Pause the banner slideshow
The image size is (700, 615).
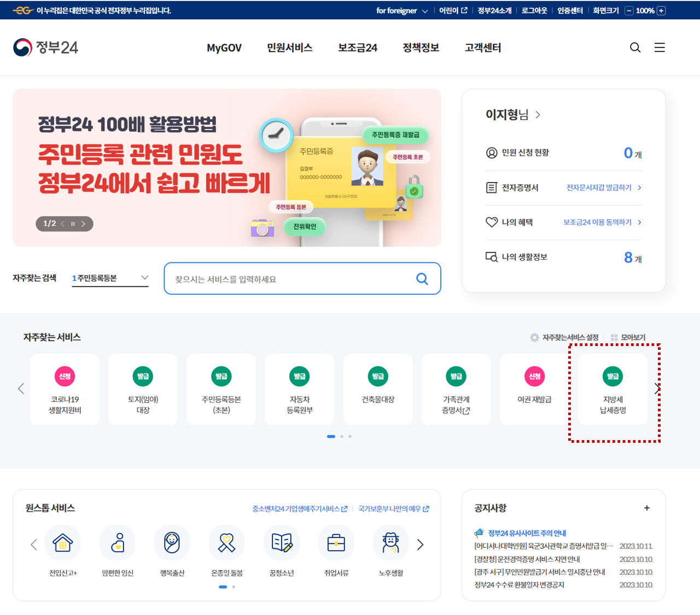[73, 224]
